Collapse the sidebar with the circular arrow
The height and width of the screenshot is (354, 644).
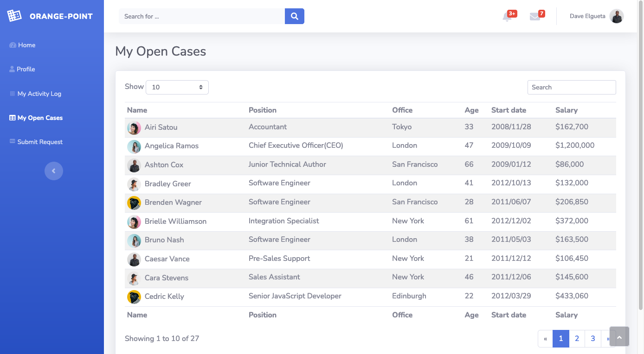[54, 171]
